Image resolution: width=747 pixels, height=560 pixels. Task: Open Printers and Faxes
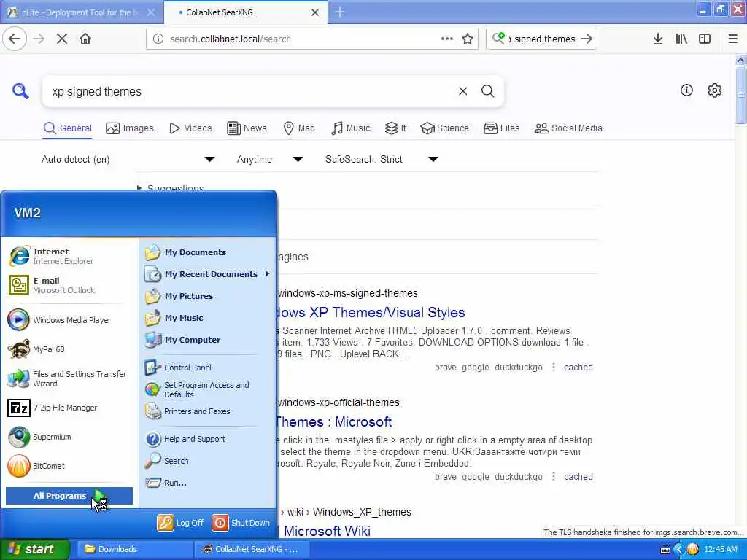[x=208, y=411]
